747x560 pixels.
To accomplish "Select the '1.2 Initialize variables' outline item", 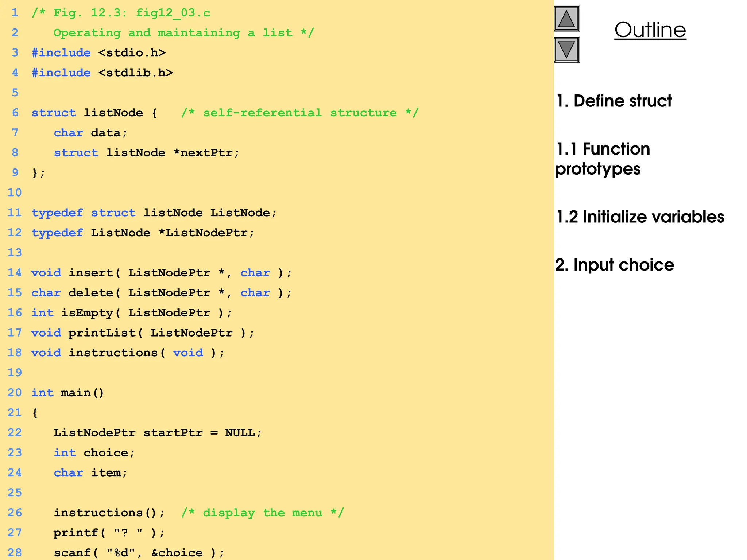I will (640, 217).
